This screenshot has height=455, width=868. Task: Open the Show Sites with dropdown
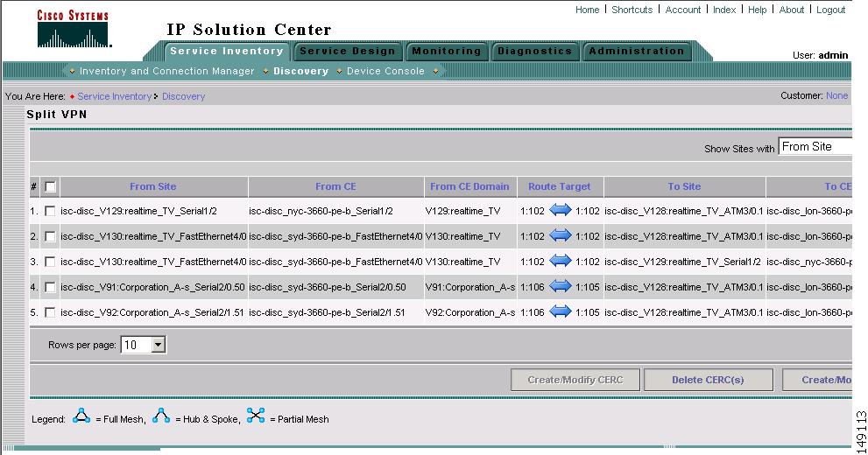(815, 146)
